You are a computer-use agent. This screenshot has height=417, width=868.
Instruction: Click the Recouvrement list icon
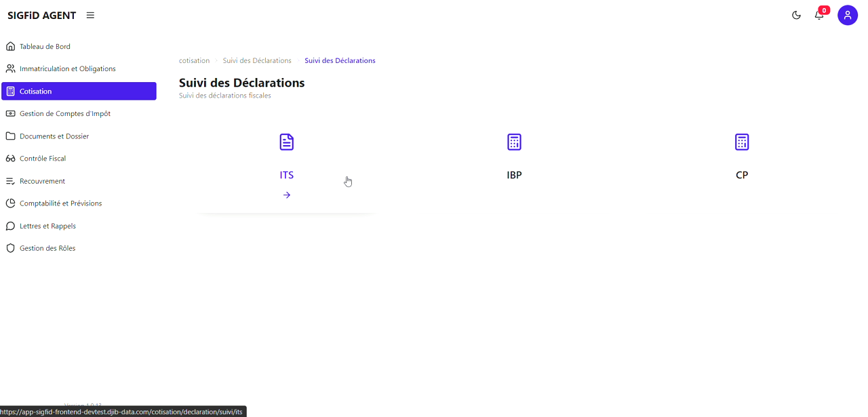pos(10,181)
